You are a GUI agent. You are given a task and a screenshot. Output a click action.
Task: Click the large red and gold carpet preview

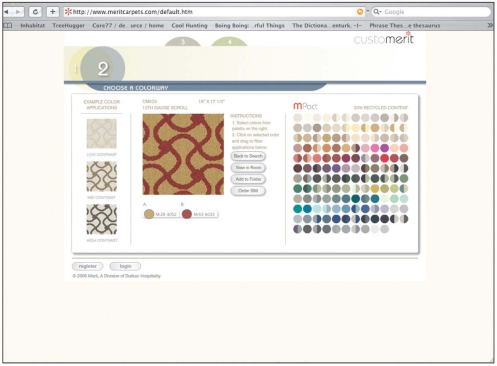tap(183, 154)
